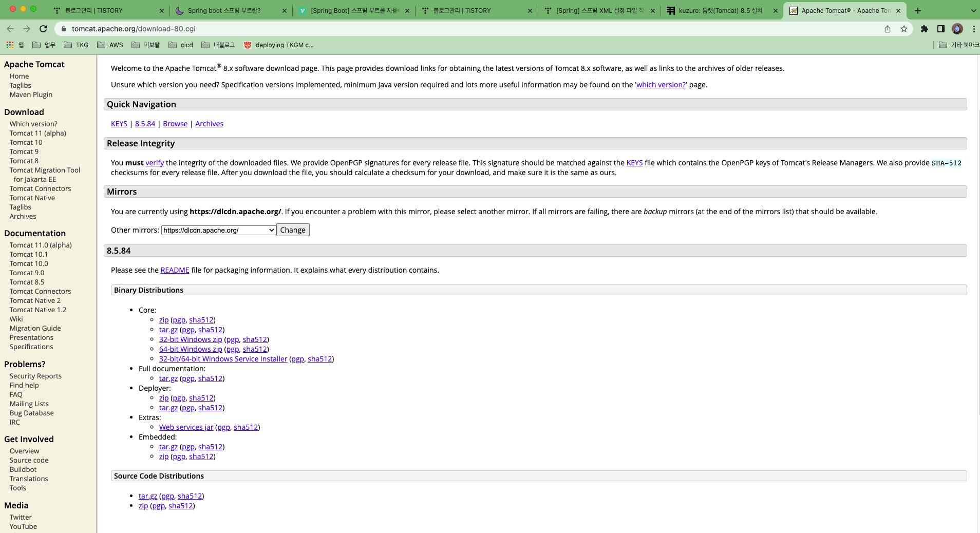This screenshot has width=980, height=533.
Task: Open Tomcat 10 in the sidebar
Action: [26, 142]
